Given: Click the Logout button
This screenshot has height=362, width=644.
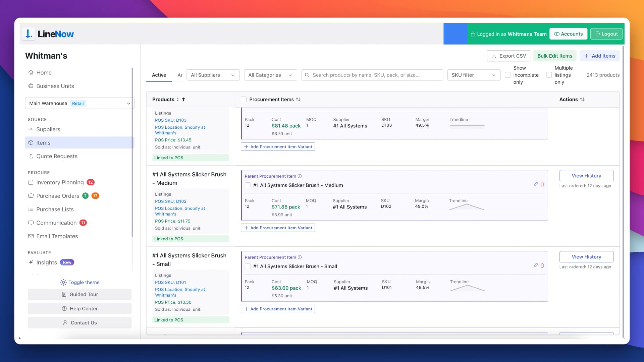Looking at the screenshot, I should point(606,34).
